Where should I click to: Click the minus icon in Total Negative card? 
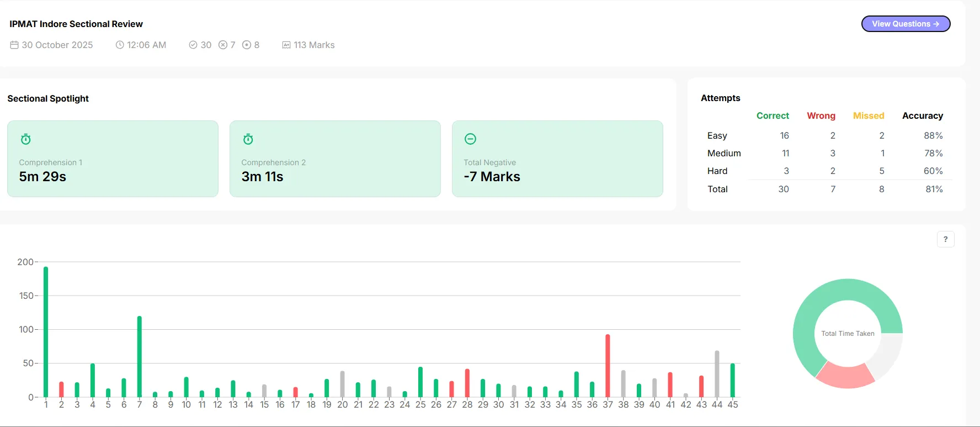470,139
